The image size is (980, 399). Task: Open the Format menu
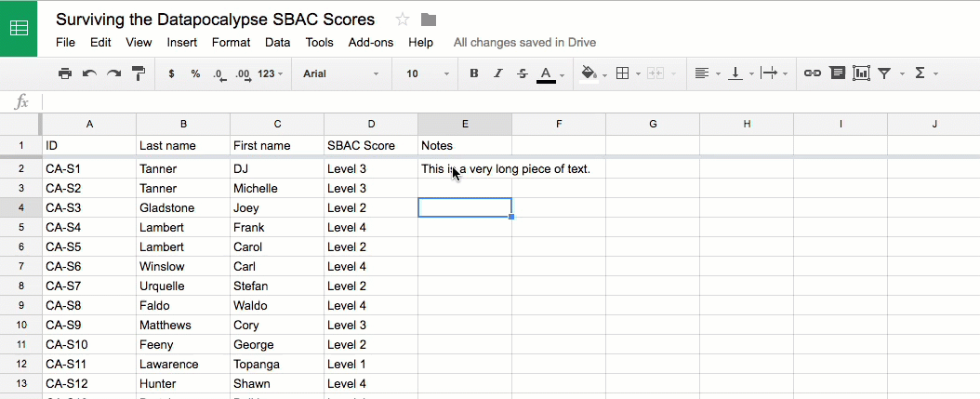pyautogui.click(x=232, y=43)
